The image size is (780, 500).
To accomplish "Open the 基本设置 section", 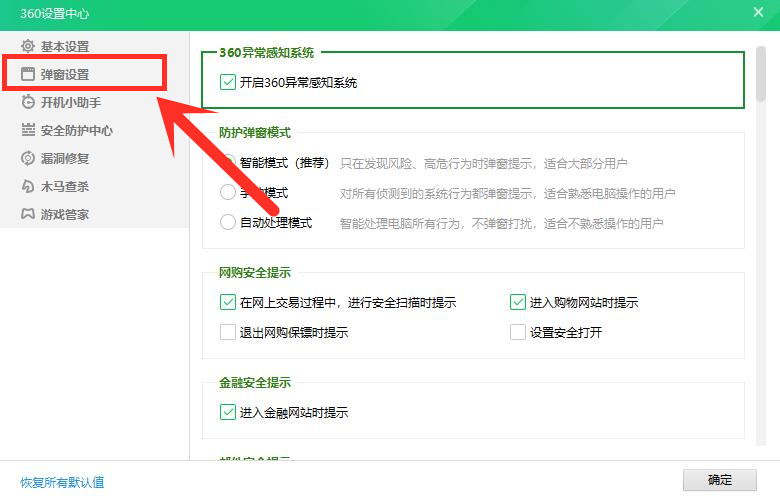I will point(65,46).
